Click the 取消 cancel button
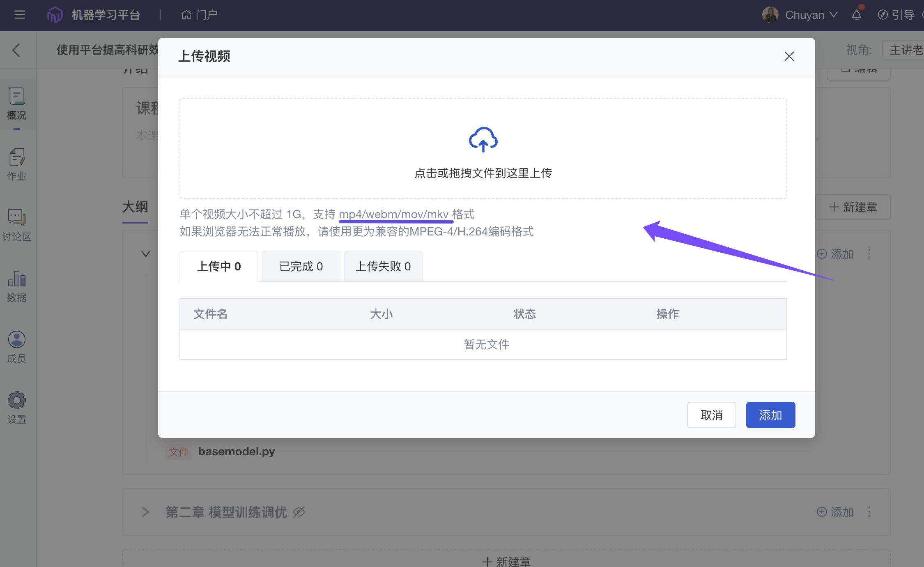This screenshot has height=567, width=924. tap(711, 415)
